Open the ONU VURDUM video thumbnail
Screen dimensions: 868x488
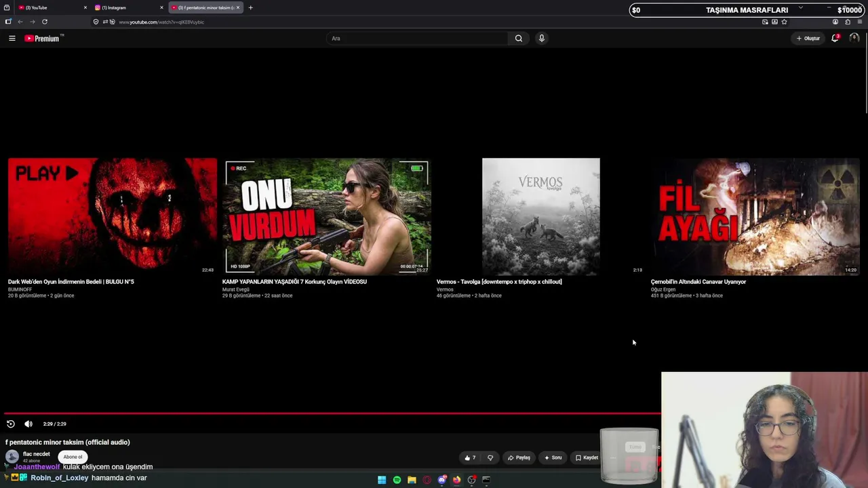point(327,217)
